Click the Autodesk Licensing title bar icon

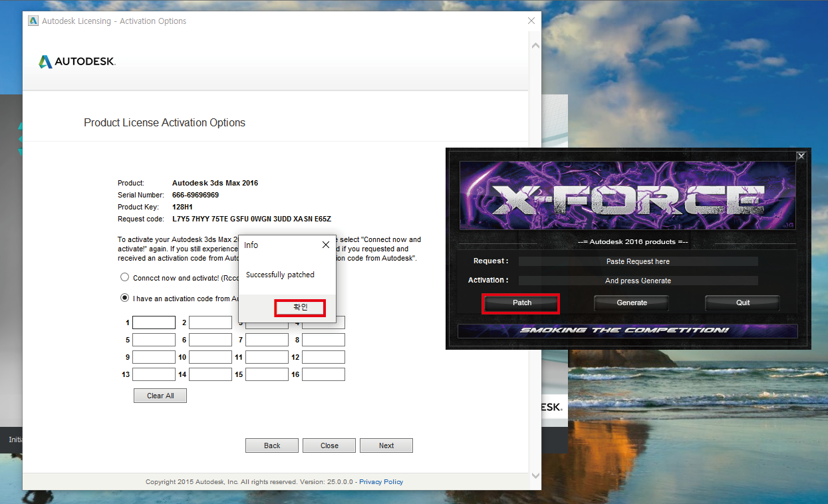[x=33, y=21]
